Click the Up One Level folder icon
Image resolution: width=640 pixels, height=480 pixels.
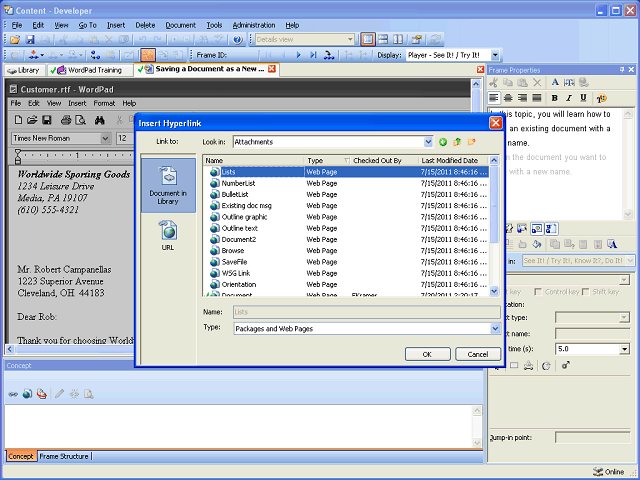point(457,142)
